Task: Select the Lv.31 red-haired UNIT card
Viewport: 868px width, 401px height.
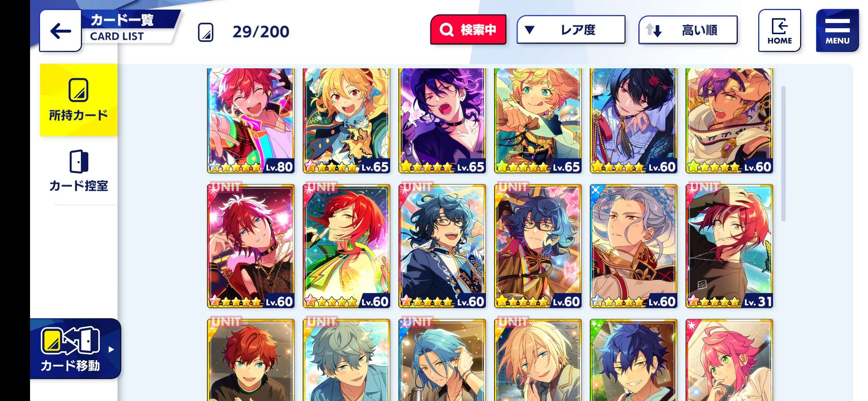Action: point(729,246)
